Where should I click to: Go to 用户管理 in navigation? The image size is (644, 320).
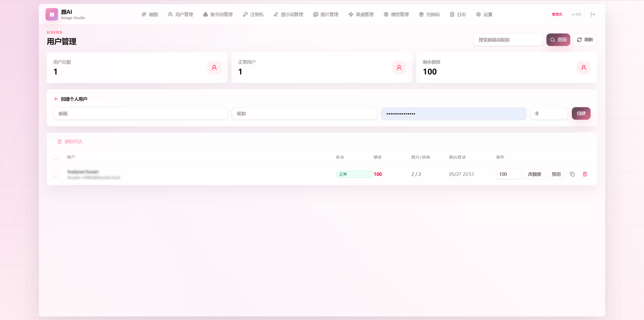(x=181, y=14)
